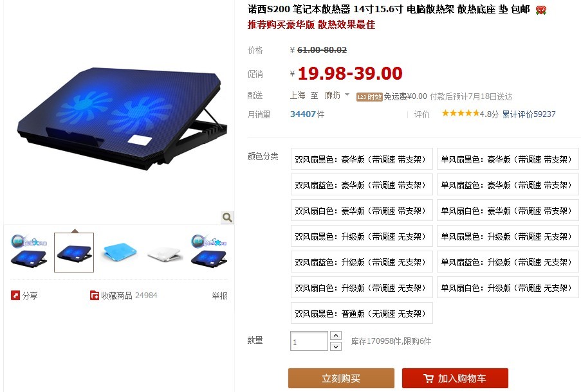Click the shopping cart icon in 加入购物车
The image size is (581, 392).
(429, 379)
